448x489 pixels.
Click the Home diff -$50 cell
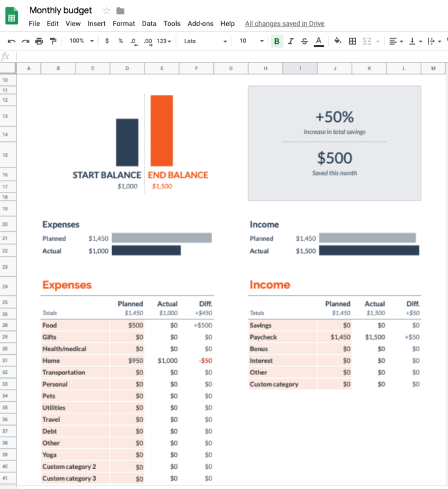(x=196, y=360)
